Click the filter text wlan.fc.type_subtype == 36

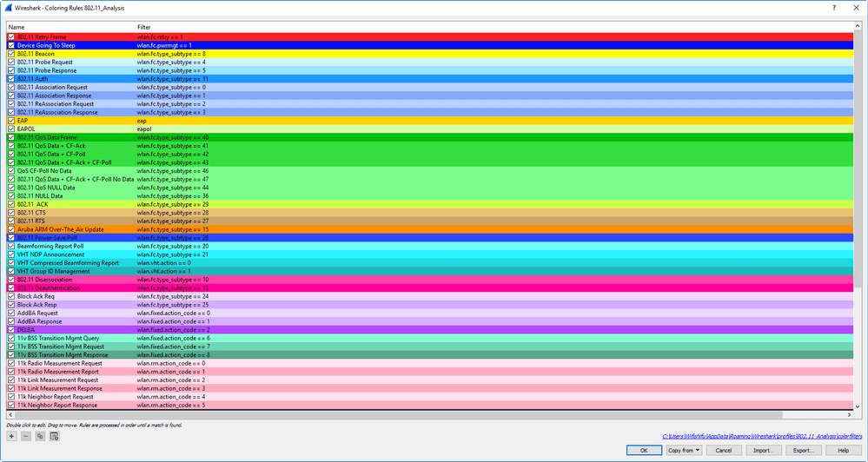pos(173,196)
